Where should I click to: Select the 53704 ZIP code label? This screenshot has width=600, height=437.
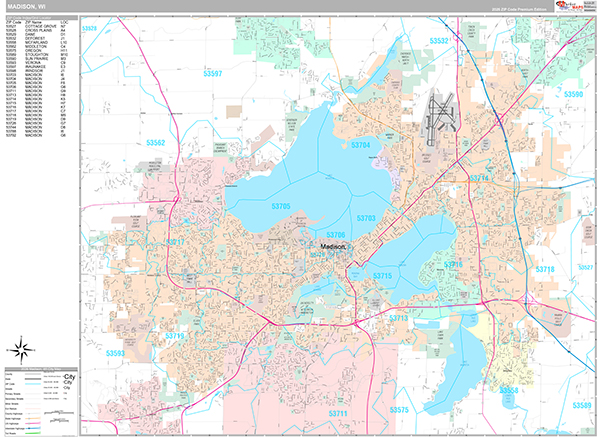coord(361,145)
